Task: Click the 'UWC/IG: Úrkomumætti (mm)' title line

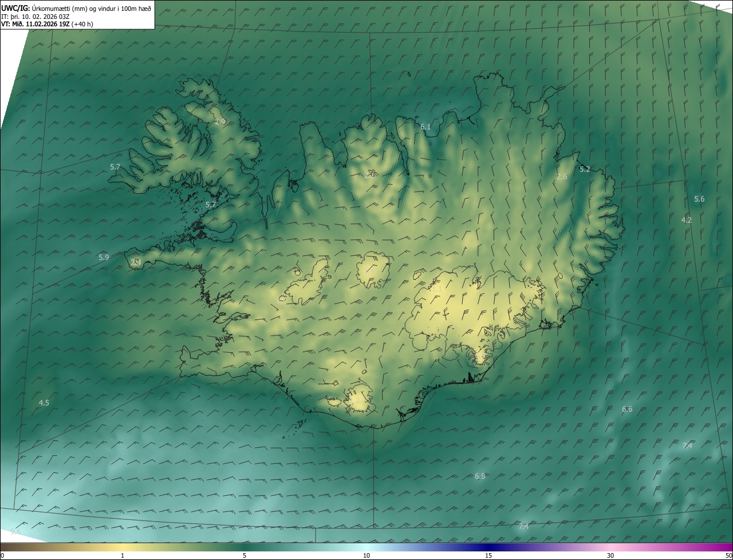Action: pyautogui.click(x=76, y=8)
